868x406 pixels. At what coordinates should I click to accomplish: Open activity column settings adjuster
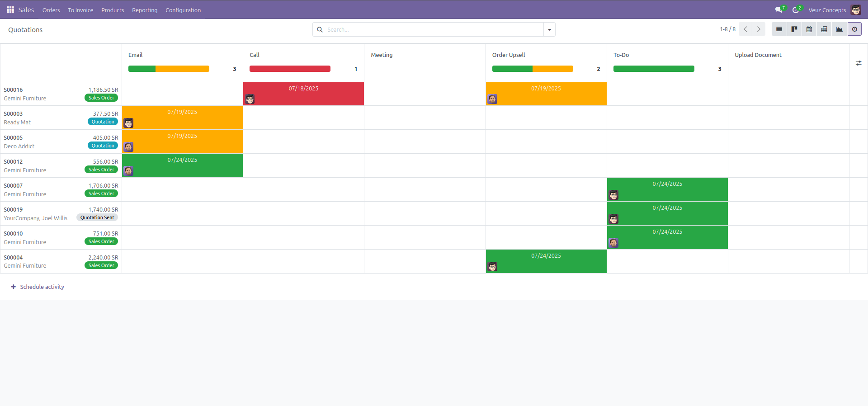[858, 63]
